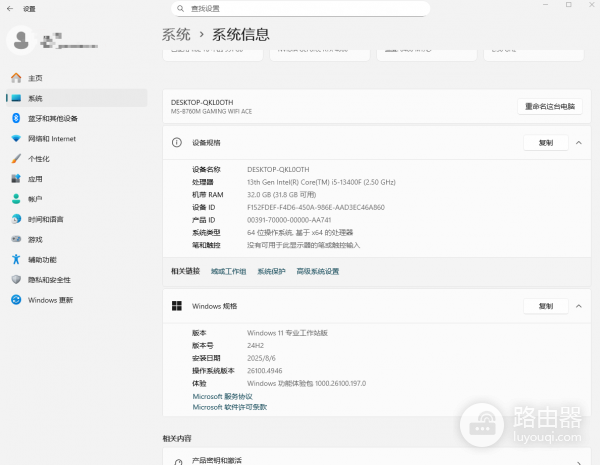600x465 pixels.
Task: Open Windows 更新 page
Action: [77, 300]
